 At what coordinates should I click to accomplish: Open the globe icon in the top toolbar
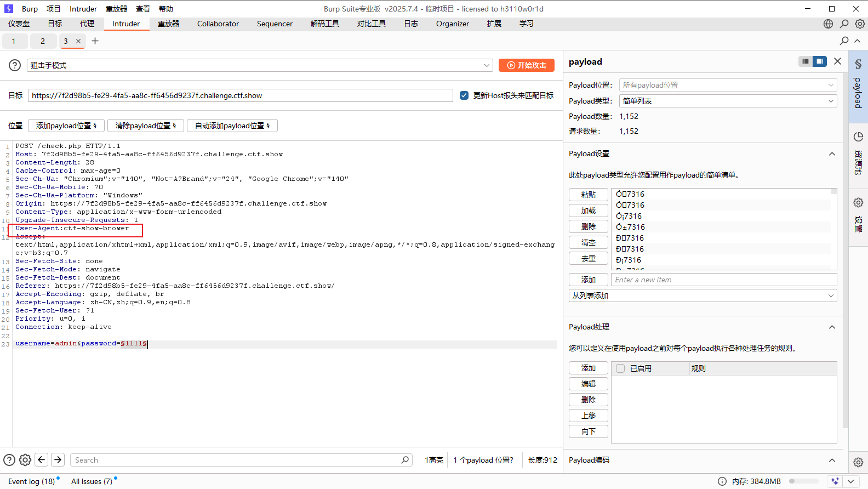(828, 24)
